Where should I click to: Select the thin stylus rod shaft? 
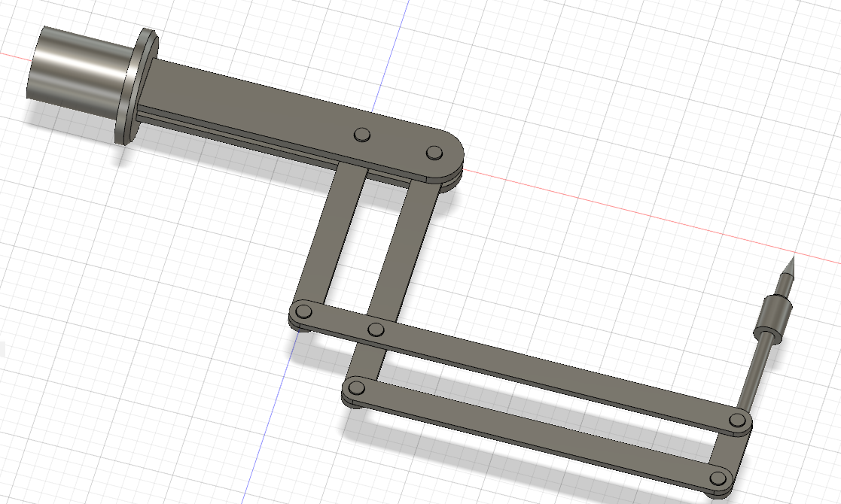coord(756,372)
